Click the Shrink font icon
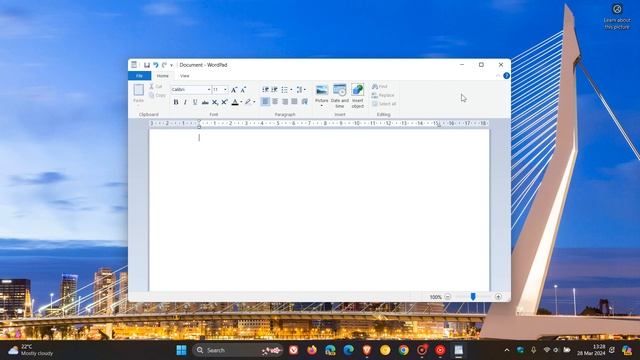 [243, 90]
